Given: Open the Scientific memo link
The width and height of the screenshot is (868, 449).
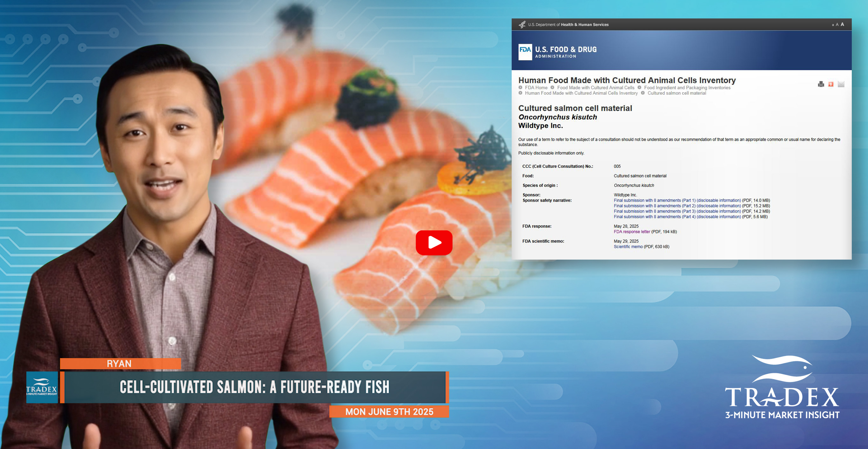Looking at the screenshot, I should (628, 247).
